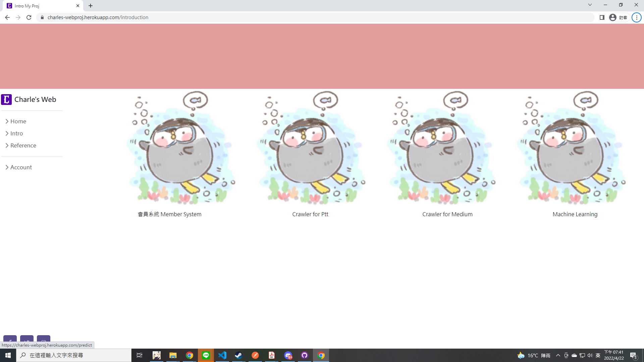Image resolution: width=644 pixels, height=362 pixels.
Task: Close the Intro My Proj tab
Action: (78, 6)
